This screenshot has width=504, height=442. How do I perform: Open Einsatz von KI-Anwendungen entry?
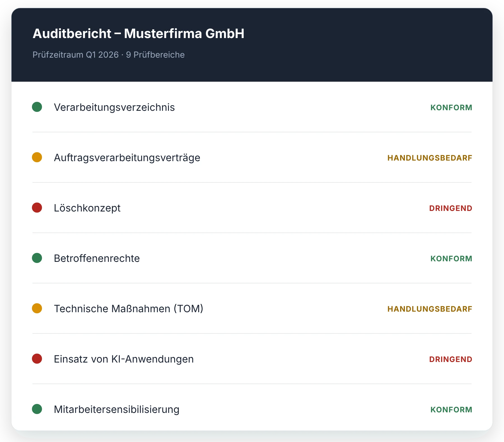point(252,359)
